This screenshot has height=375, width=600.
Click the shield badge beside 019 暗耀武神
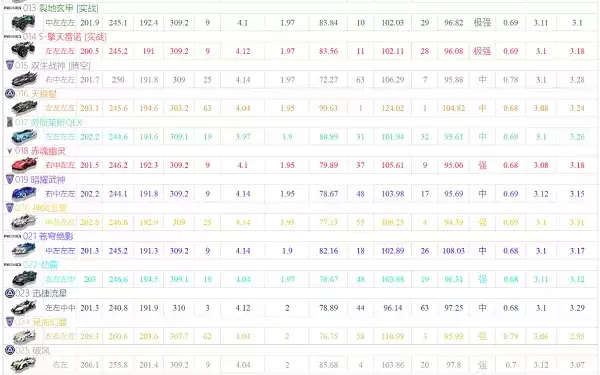pyautogui.click(x=10, y=179)
